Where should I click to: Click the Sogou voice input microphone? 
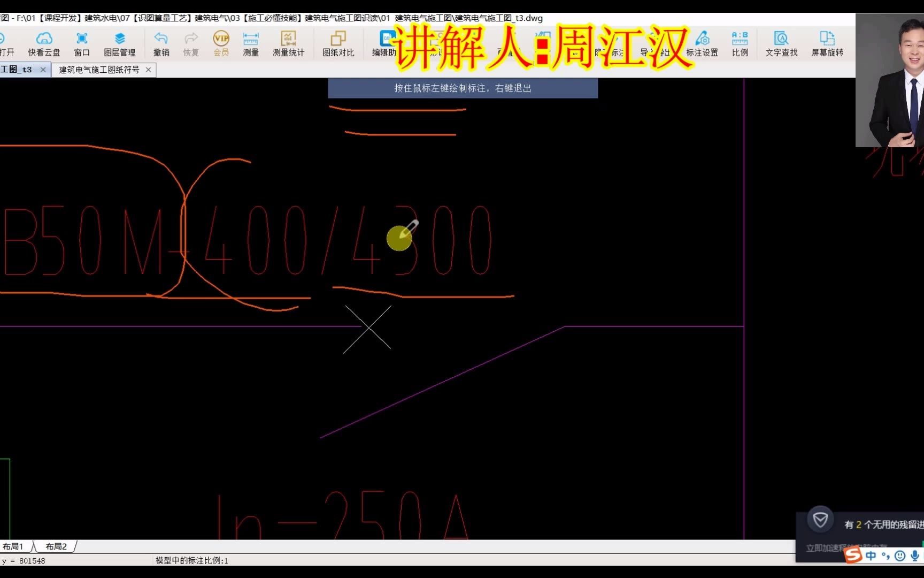[915, 556]
